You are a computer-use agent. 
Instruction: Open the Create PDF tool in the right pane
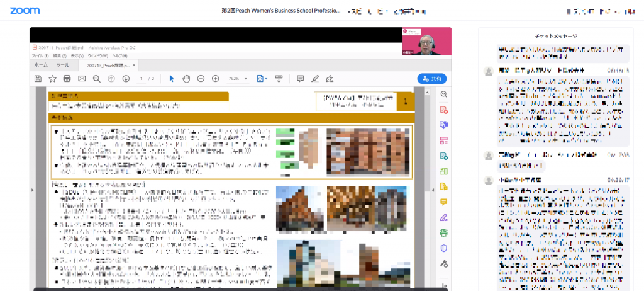click(x=443, y=110)
